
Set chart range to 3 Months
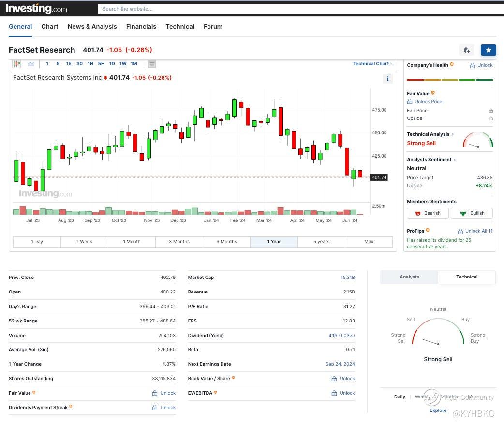(179, 242)
